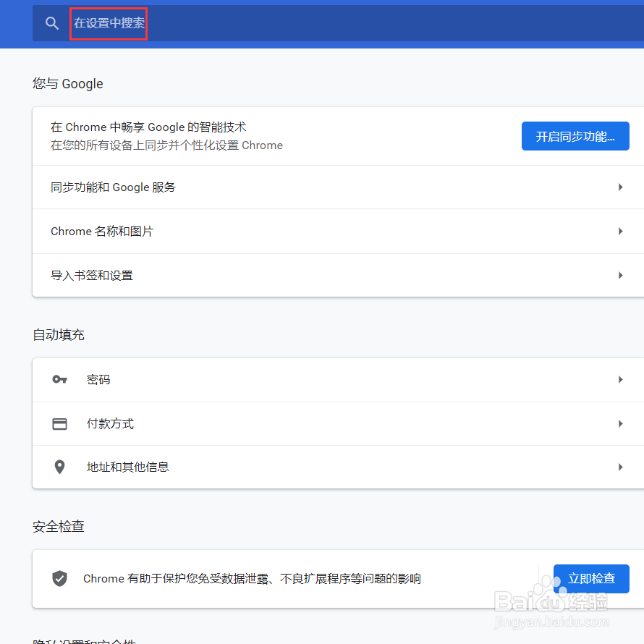Viewport: 644px width, 644px height.
Task: Click arrow beside Chrome 名称和图片
Action: pos(621,232)
